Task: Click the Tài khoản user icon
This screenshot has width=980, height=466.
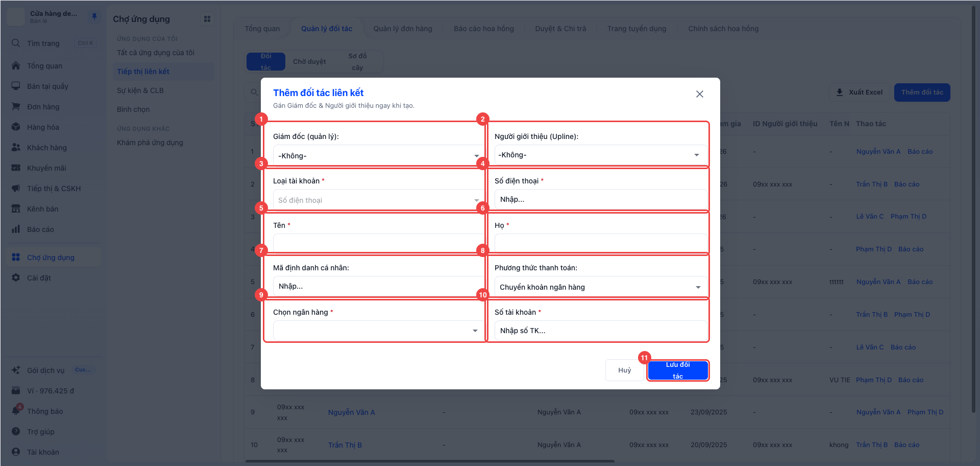Action: click(x=16, y=452)
